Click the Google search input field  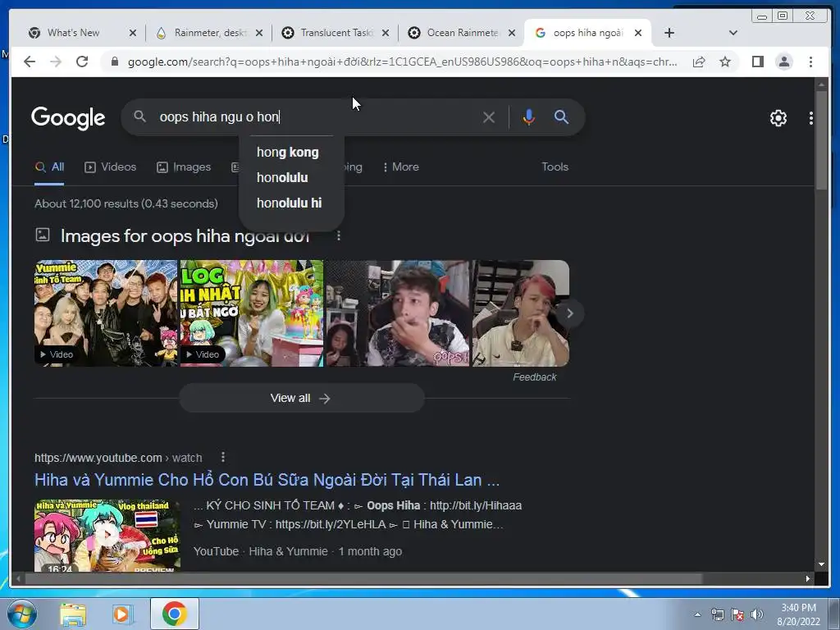click(316, 116)
